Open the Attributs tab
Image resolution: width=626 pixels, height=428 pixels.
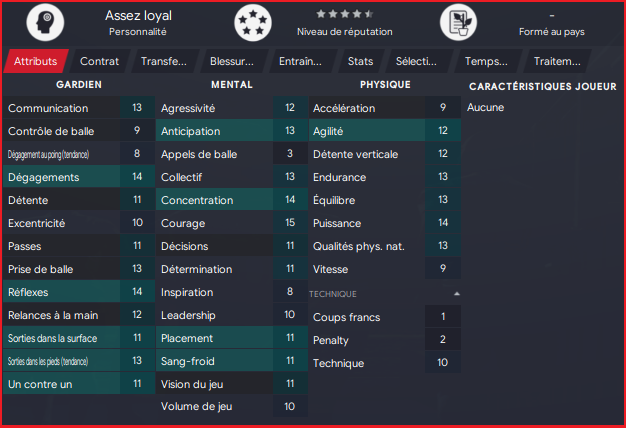click(35, 61)
